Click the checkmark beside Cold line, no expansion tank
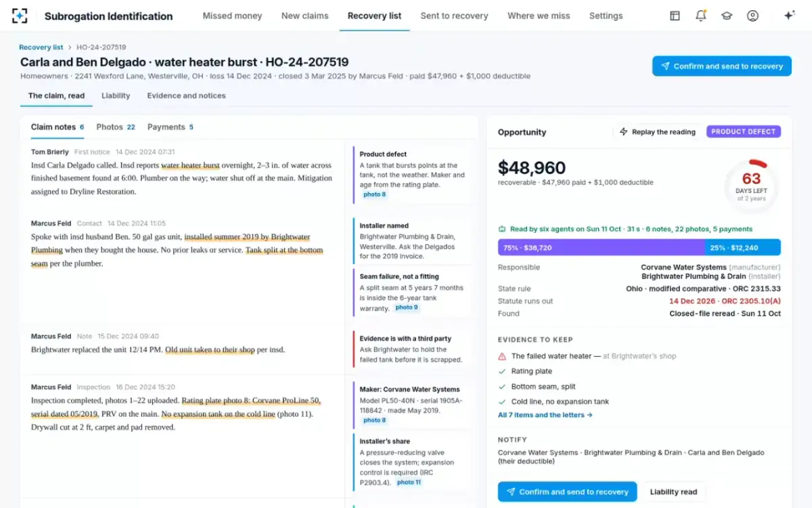812x508 pixels. [x=501, y=402]
